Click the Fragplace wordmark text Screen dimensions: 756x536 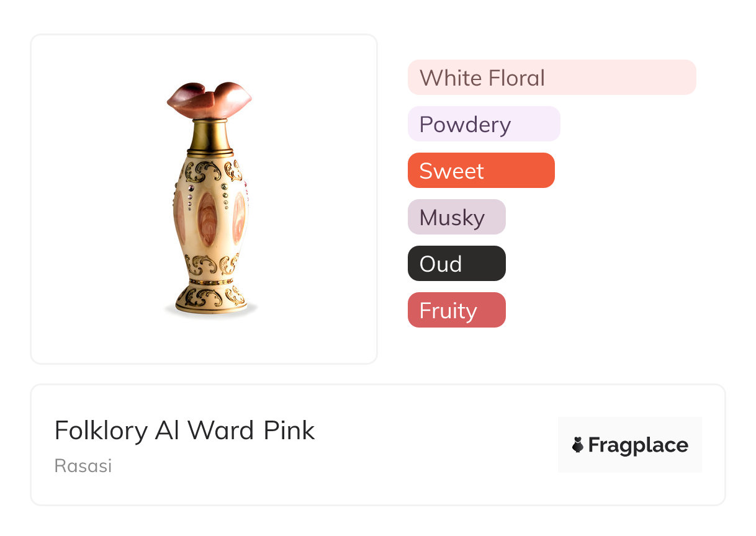[x=637, y=445]
